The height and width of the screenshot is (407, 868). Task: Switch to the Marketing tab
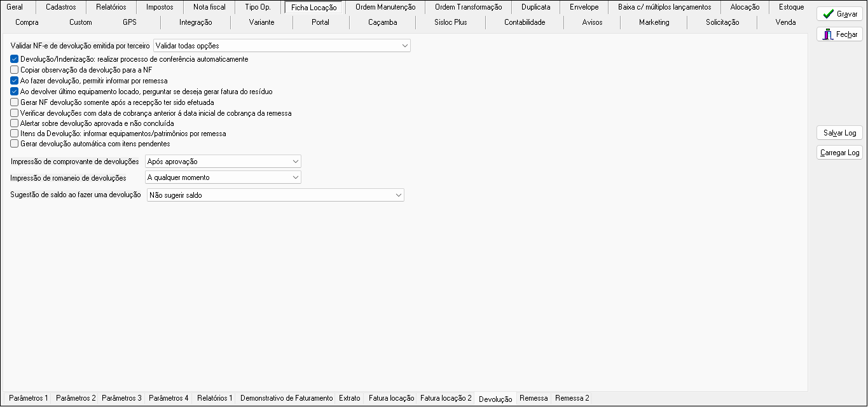click(654, 22)
